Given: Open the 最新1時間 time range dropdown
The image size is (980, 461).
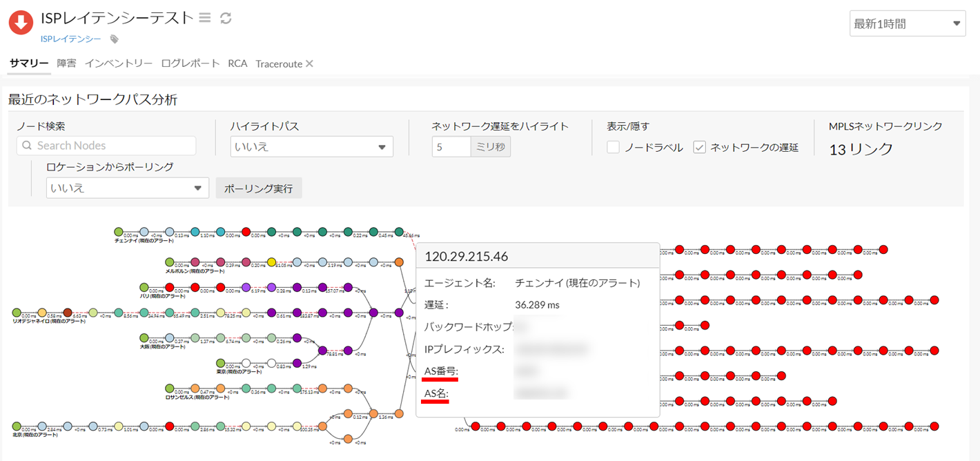Looking at the screenshot, I should pos(906,24).
